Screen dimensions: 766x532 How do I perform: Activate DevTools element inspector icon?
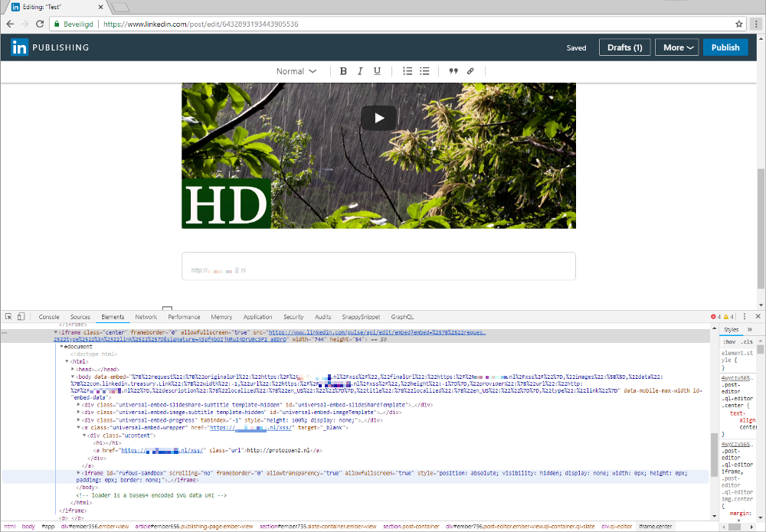tap(8, 317)
